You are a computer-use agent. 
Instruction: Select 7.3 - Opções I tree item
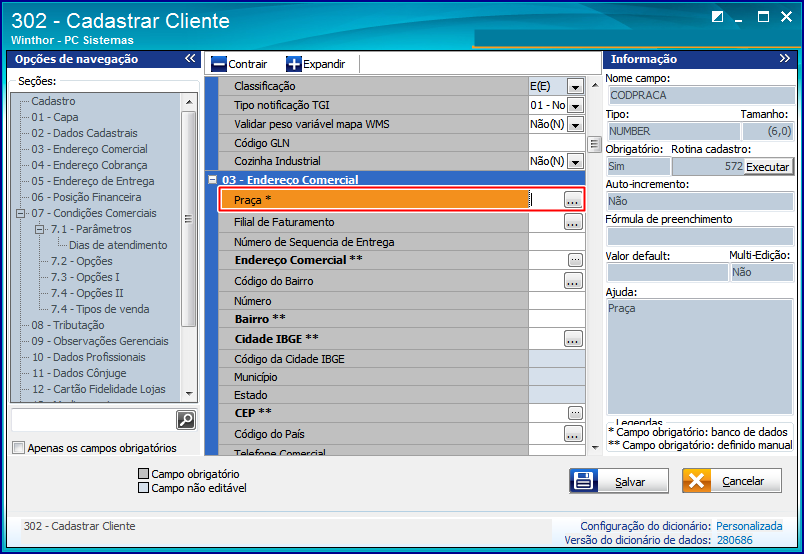coord(85,277)
